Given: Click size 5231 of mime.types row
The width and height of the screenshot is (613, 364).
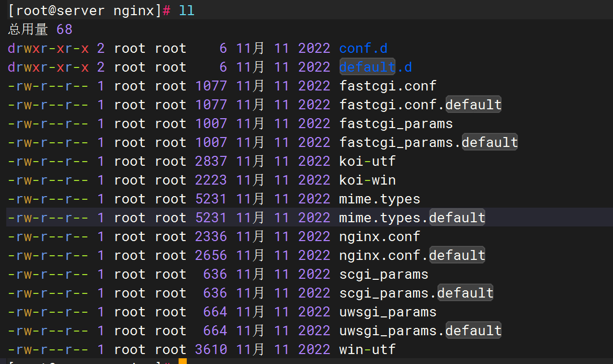Looking at the screenshot, I should click(211, 199).
